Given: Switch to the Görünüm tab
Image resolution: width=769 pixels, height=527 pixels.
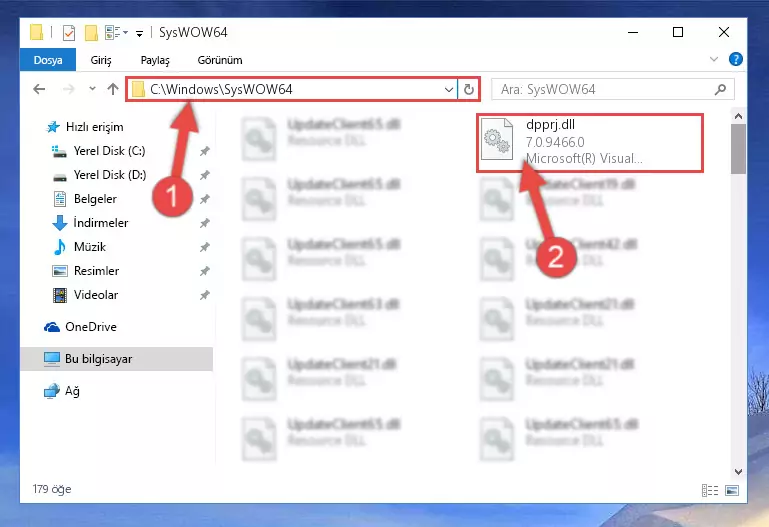Looking at the screenshot, I should click(220, 60).
